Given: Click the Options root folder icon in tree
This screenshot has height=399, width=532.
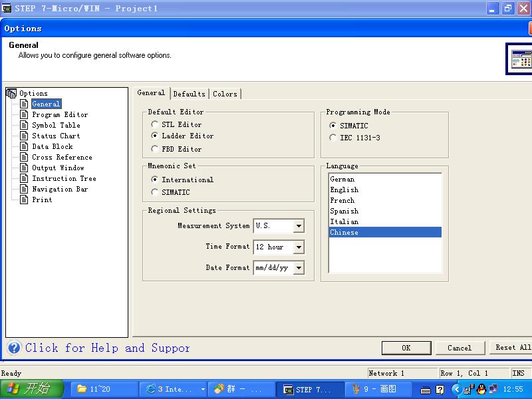Looking at the screenshot, I should (x=11, y=93).
